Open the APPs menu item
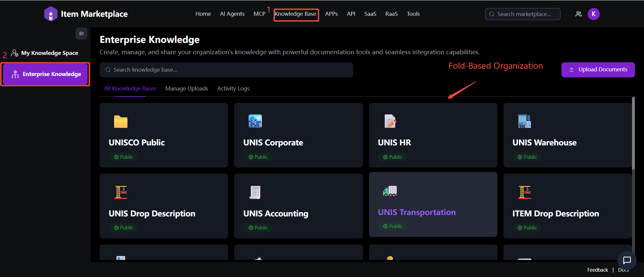The image size is (644, 277). tap(331, 14)
